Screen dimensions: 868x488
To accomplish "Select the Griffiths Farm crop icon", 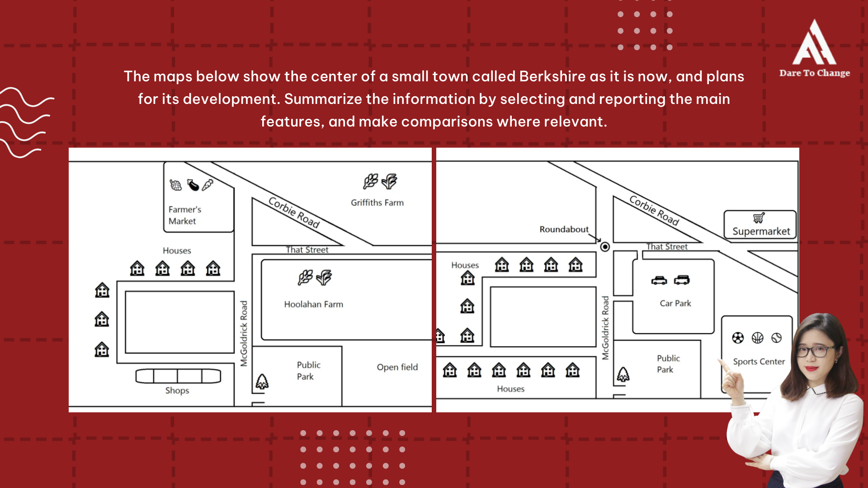I will [373, 182].
